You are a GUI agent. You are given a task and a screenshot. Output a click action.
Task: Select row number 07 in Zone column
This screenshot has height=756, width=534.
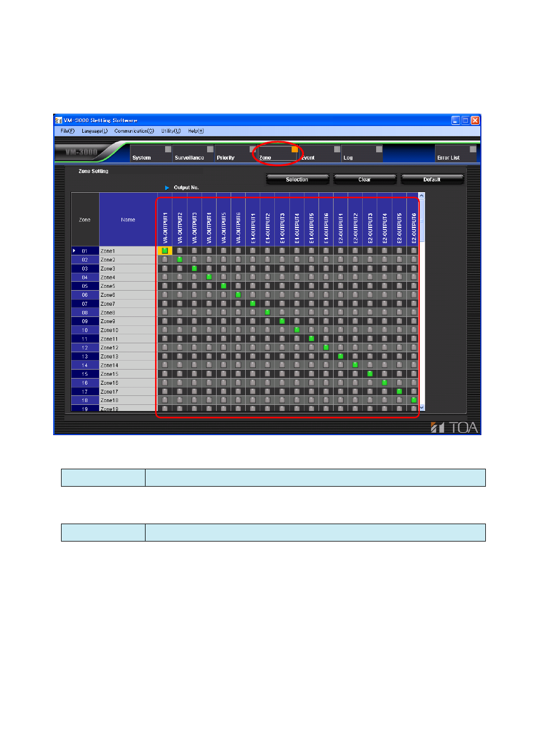[x=85, y=304]
